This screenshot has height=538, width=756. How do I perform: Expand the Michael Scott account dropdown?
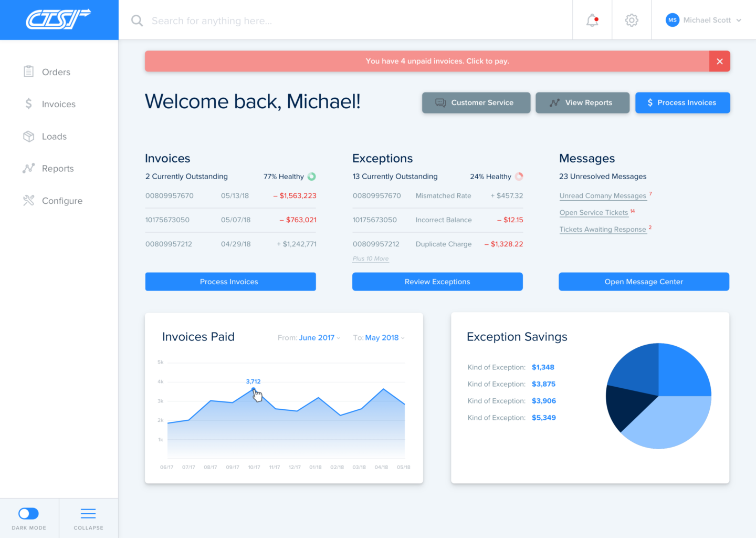tap(739, 20)
